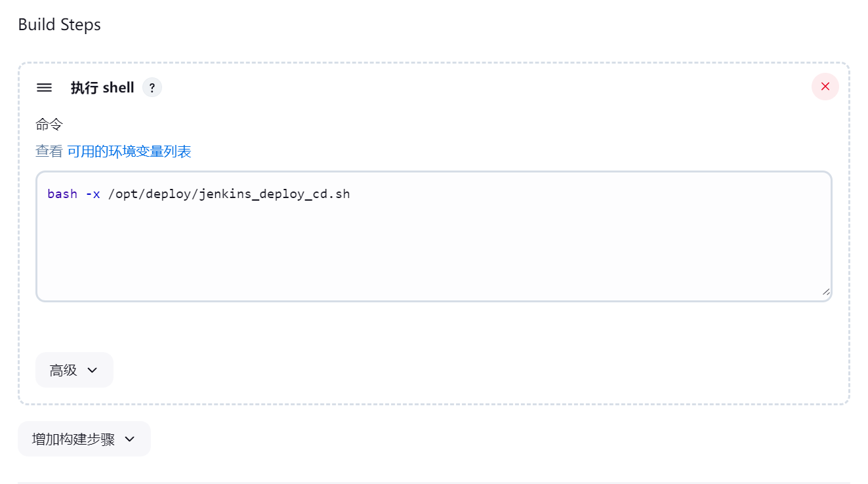This screenshot has height=484, width=868.
Task: Focus the shell command text area
Action: pos(434,236)
